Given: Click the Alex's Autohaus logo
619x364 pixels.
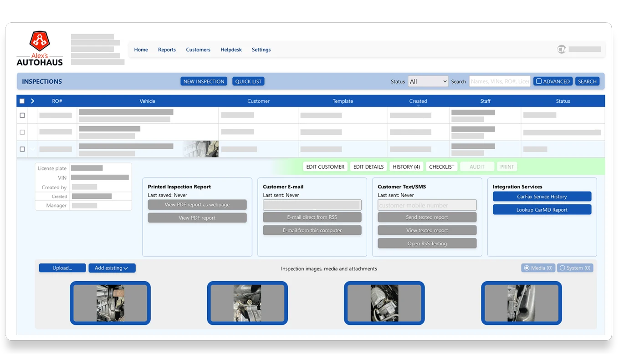Looking at the screenshot, I should point(39,47).
